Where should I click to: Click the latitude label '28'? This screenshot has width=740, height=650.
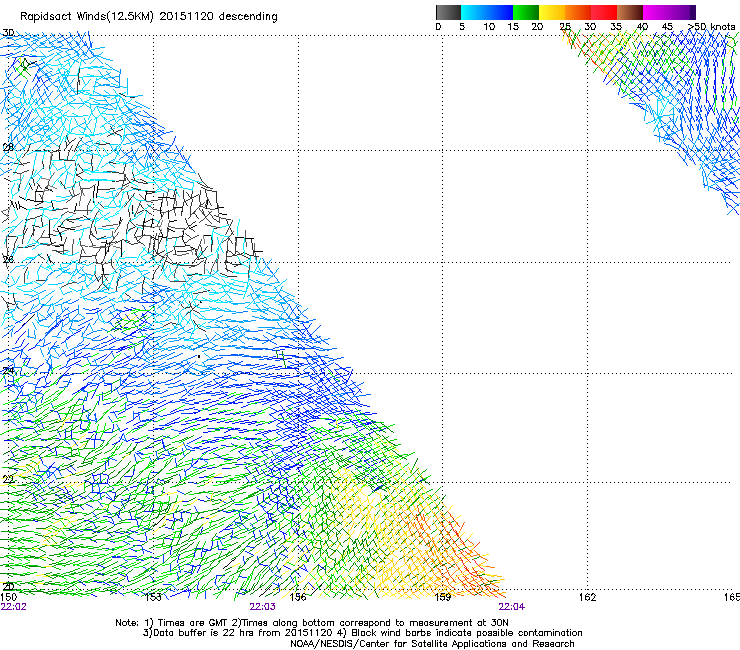pyautogui.click(x=8, y=147)
